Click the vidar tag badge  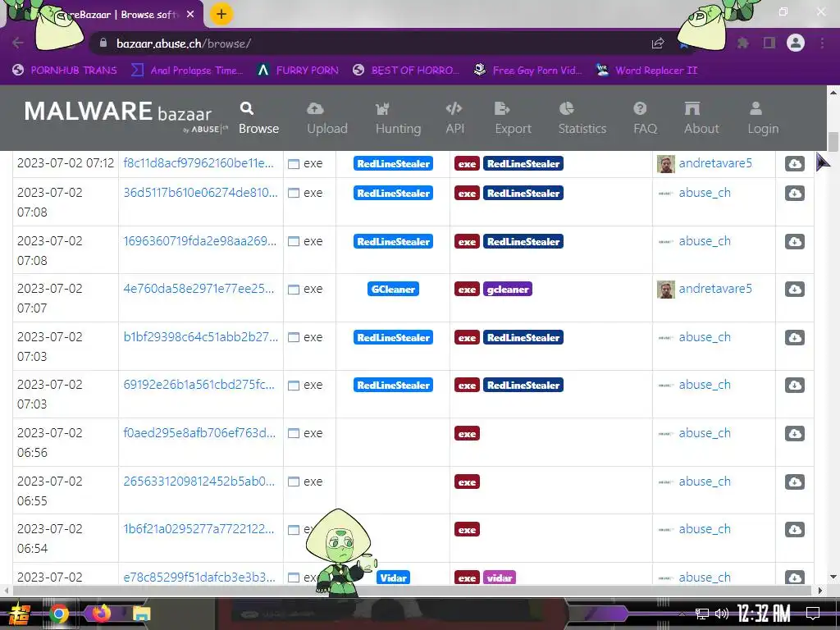pos(500,577)
